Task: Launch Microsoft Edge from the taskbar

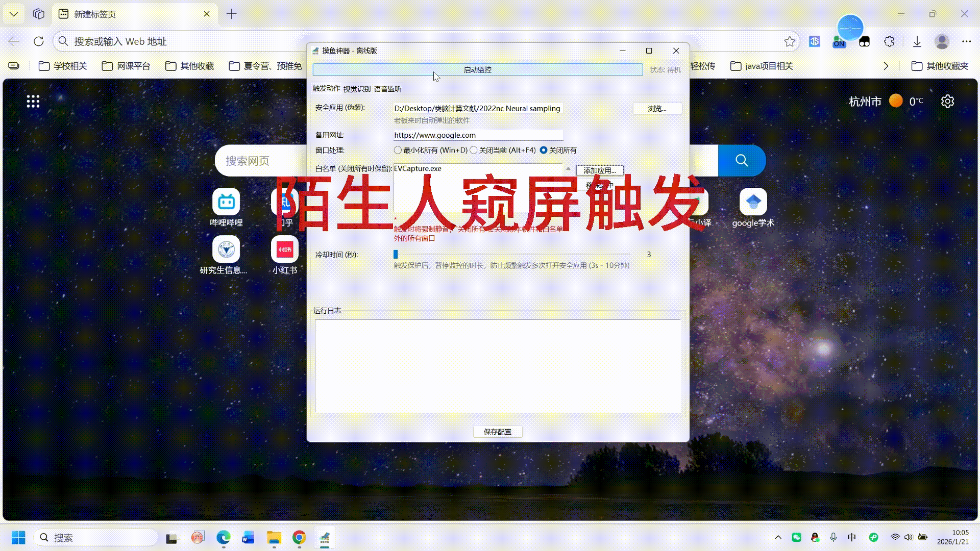Action: pos(223,537)
